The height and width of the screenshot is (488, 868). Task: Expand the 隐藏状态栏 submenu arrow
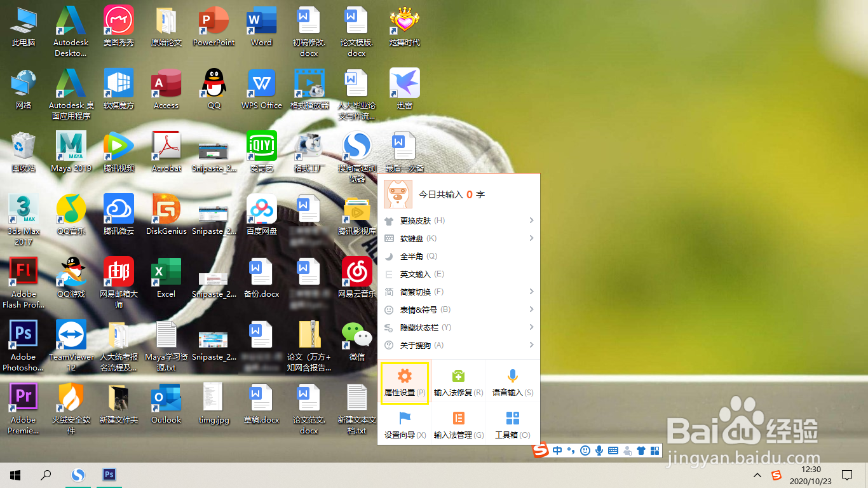pos(531,327)
